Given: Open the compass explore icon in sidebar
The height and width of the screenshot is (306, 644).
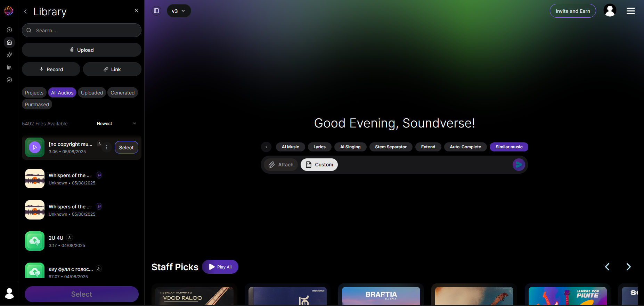Looking at the screenshot, I should tap(9, 80).
